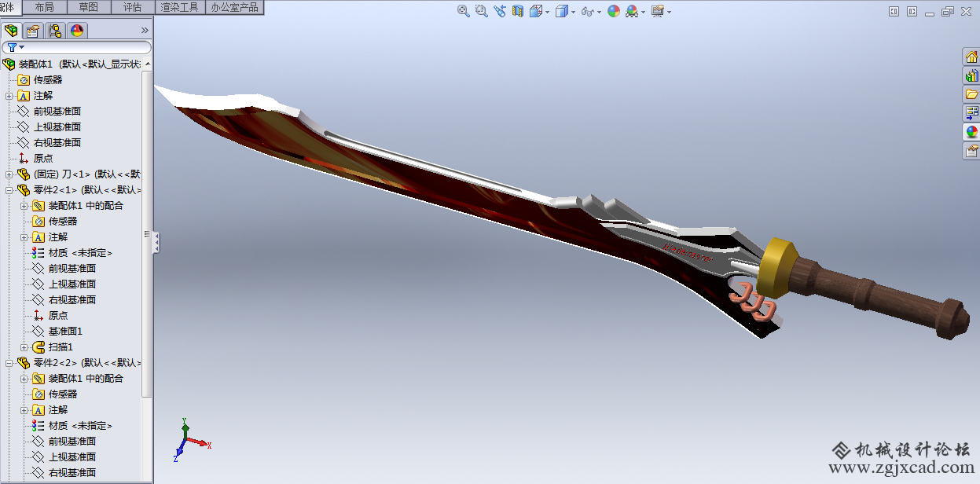Open Apply Scene dropdown arrow
The width and height of the screenshot is (980, 484).
[643, 12]
